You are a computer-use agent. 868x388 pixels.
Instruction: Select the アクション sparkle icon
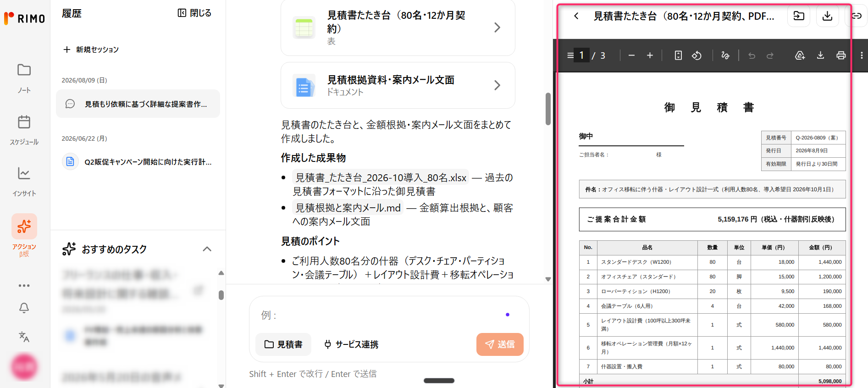24,226
